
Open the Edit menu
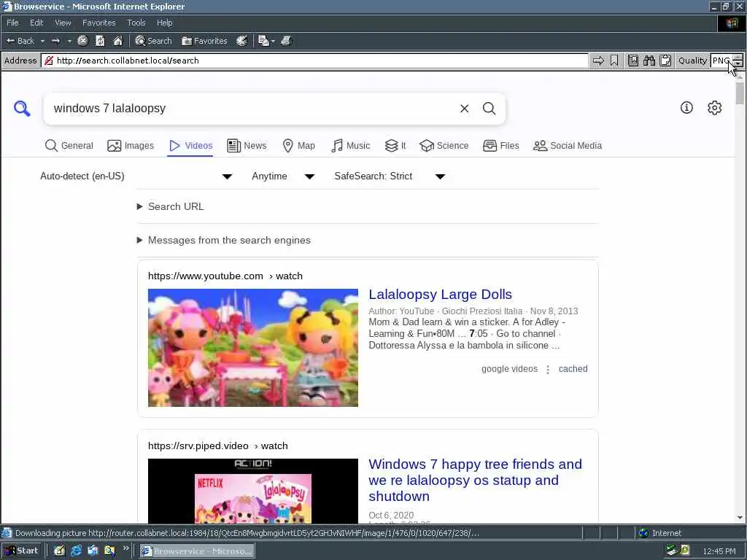[x=36, y=23]
